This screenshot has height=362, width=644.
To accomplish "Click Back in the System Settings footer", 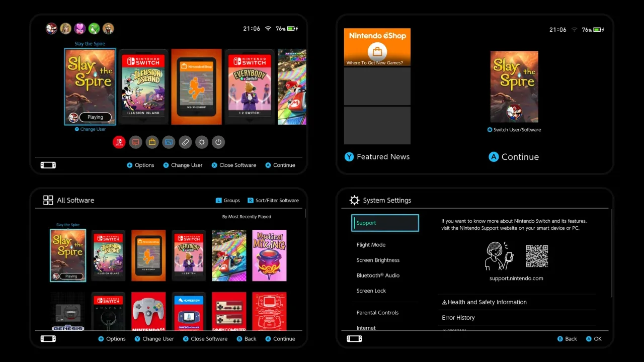I will (567, 339).
